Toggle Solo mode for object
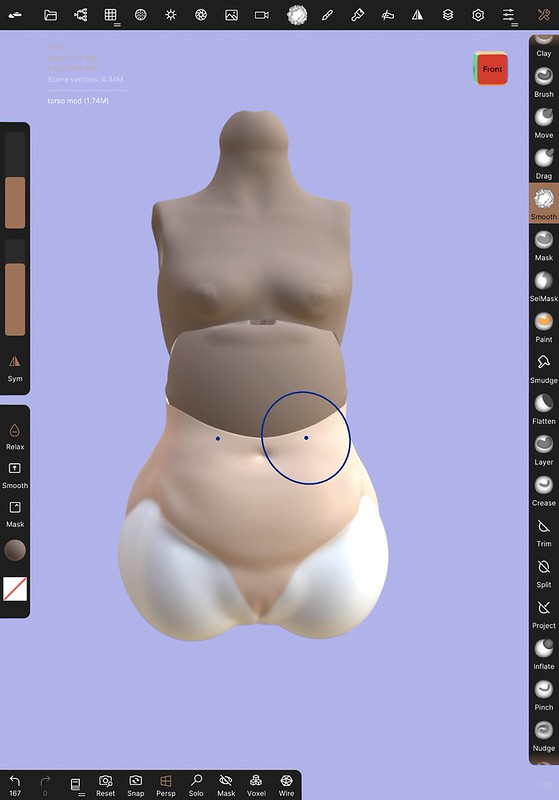Image resolution: width=559 pixels, height=800 pixels. 196,785
